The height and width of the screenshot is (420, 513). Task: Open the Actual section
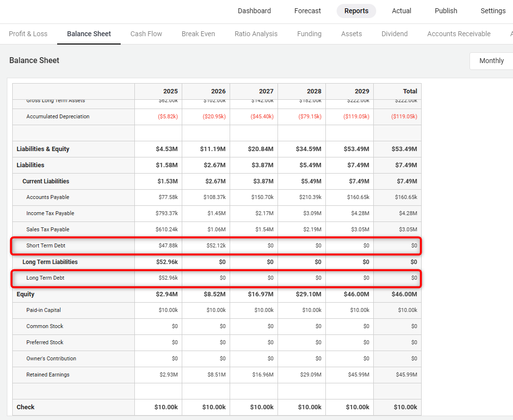401,11
